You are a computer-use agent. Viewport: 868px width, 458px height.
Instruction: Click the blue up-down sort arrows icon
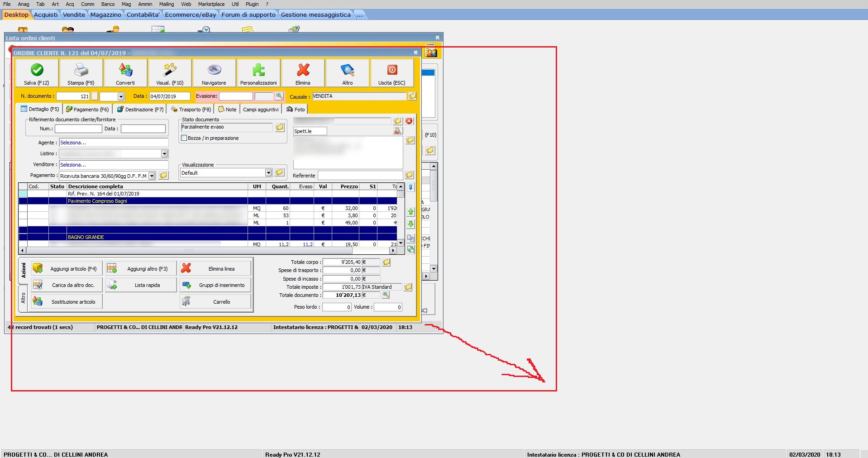tap(410, 187)
